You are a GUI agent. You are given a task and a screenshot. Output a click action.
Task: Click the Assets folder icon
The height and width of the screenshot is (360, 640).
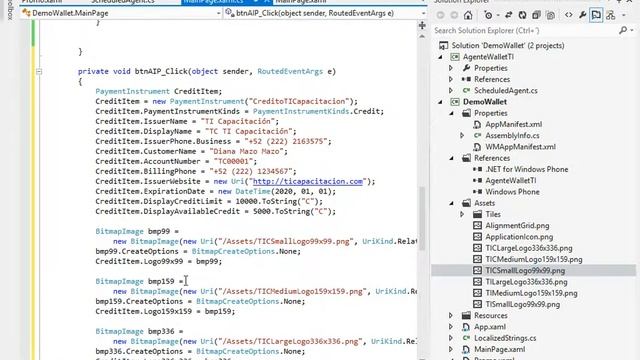(466, 203)
